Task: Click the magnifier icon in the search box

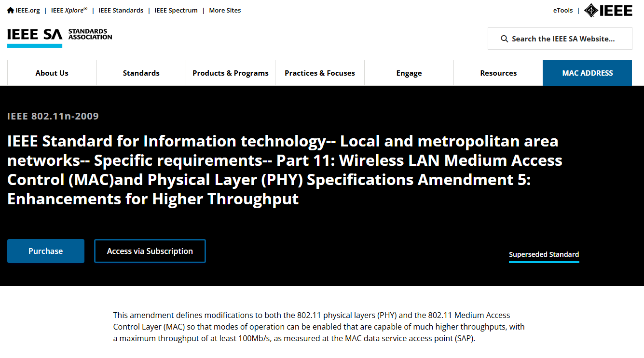Action: (x=504, y=39)
